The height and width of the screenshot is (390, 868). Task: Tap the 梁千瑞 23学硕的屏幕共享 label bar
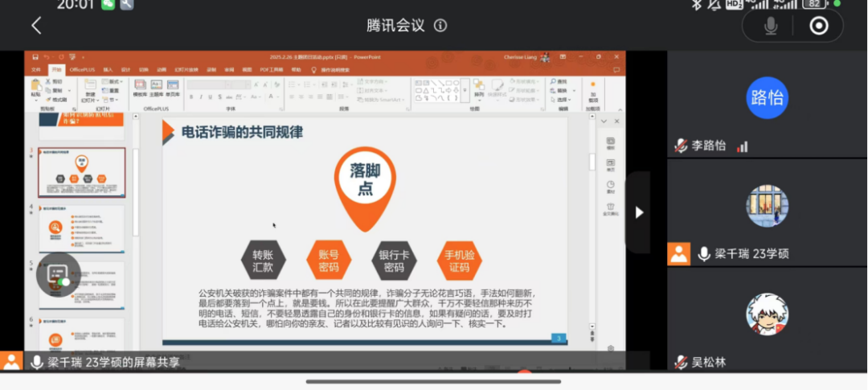pos(113,363)
